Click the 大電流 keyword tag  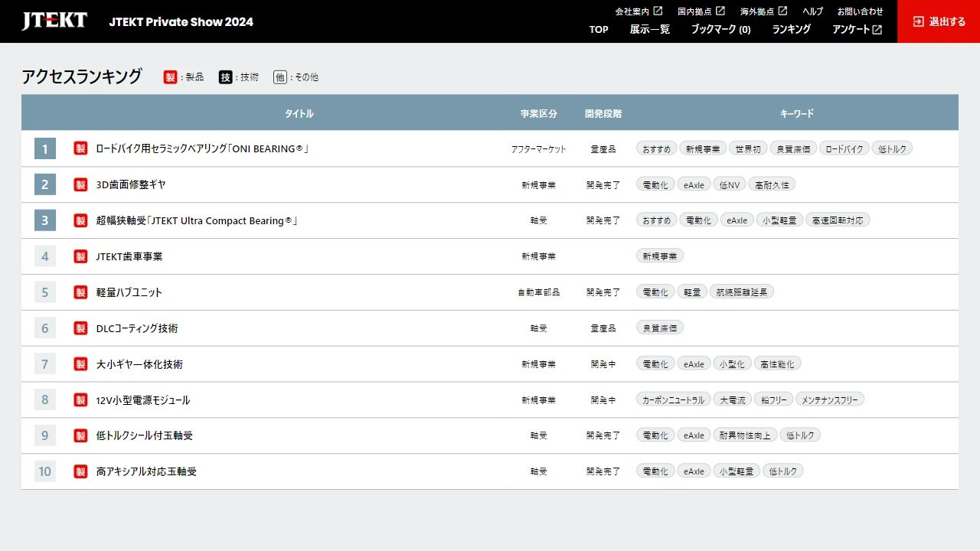point(732,399)
